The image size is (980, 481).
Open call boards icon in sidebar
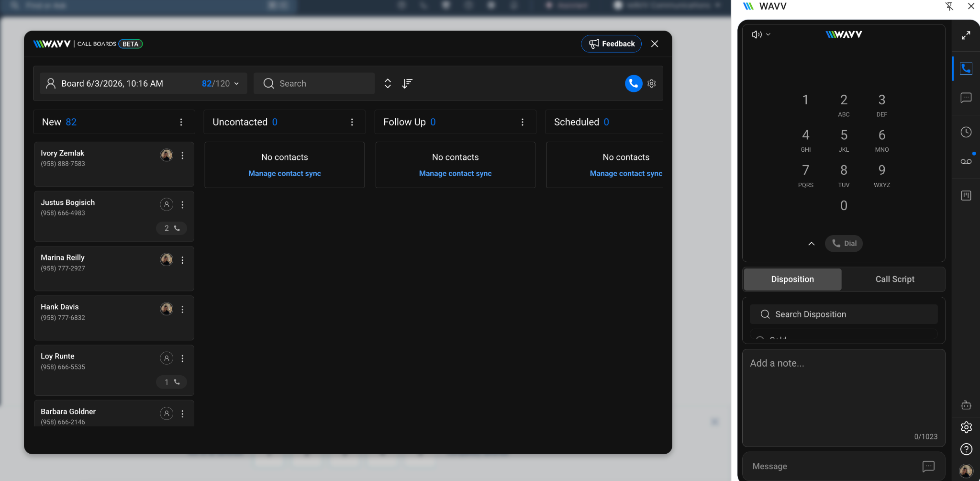point(966,195)
